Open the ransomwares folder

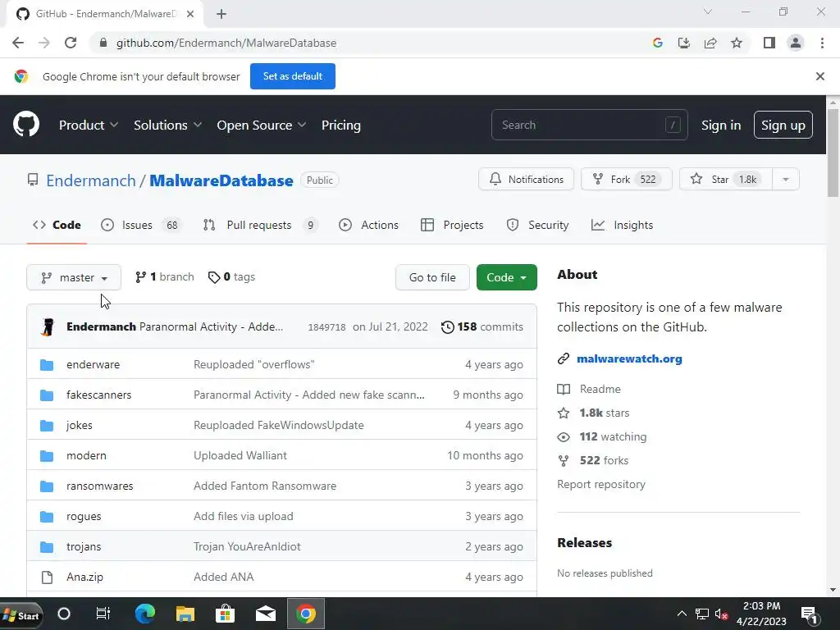coord(99,486)
